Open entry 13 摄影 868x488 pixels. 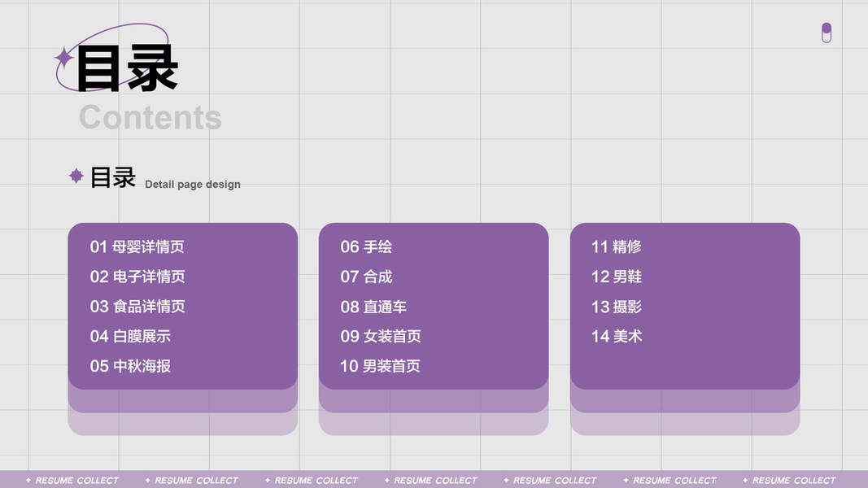(617, 307)
